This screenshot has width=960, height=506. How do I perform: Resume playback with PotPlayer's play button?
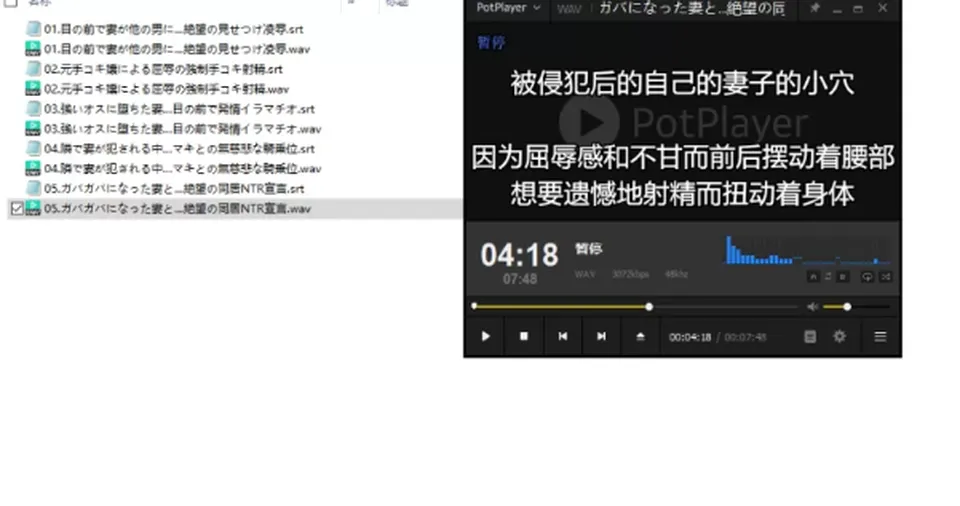click(x=486, y=336)
